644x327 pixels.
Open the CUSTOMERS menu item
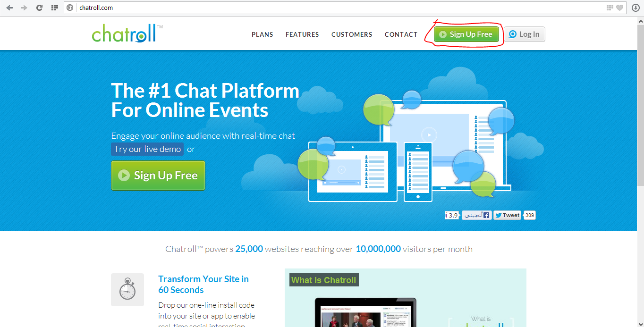(352, 34)
